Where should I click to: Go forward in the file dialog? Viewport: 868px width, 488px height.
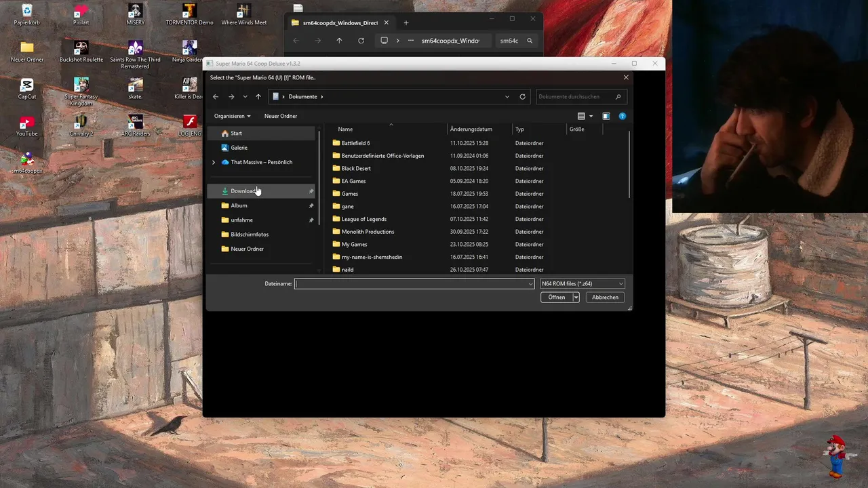[231, 97]
